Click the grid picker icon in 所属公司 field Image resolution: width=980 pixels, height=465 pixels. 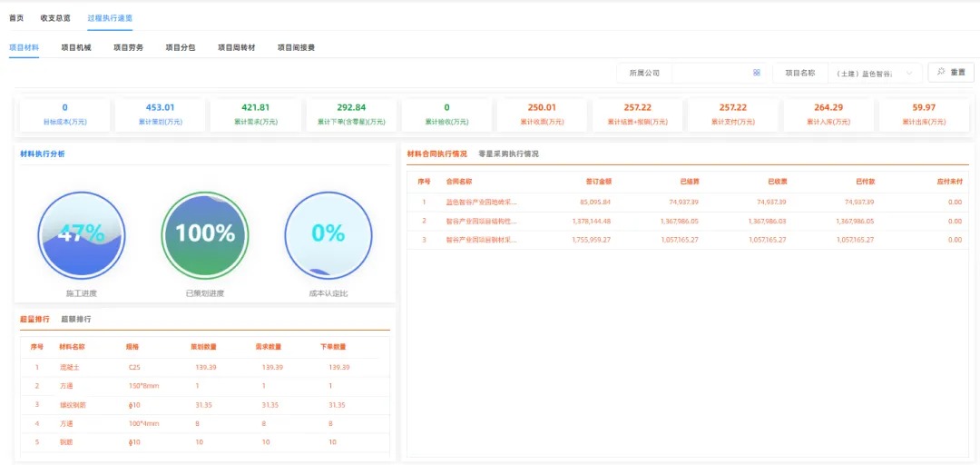point(756,73)
